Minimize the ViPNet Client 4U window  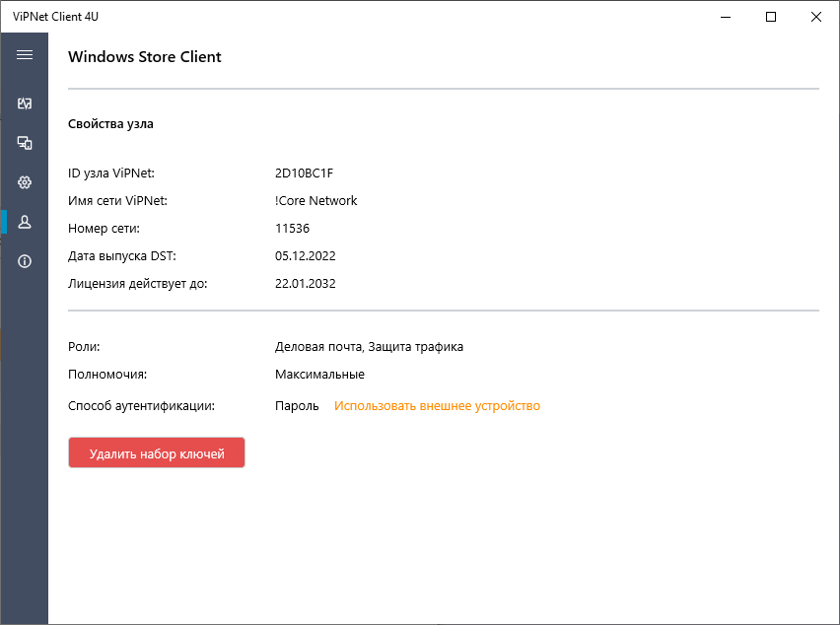726,17
